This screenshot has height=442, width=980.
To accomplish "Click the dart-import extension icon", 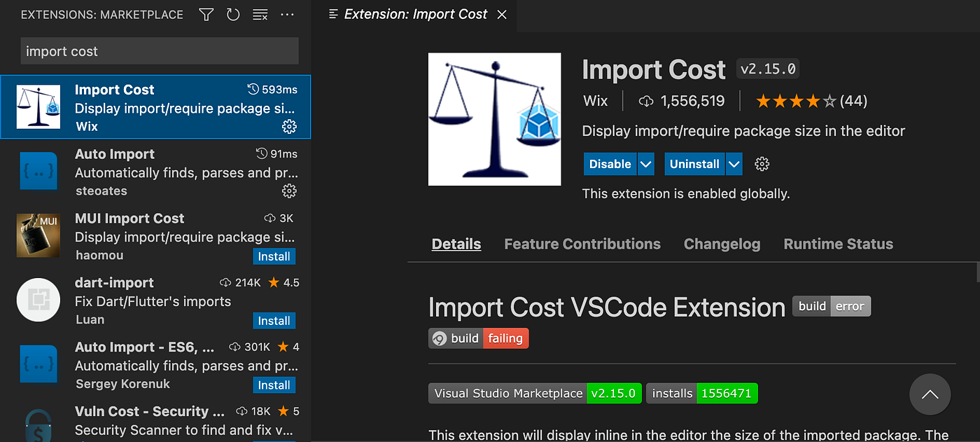I will [x=38, y=300].
